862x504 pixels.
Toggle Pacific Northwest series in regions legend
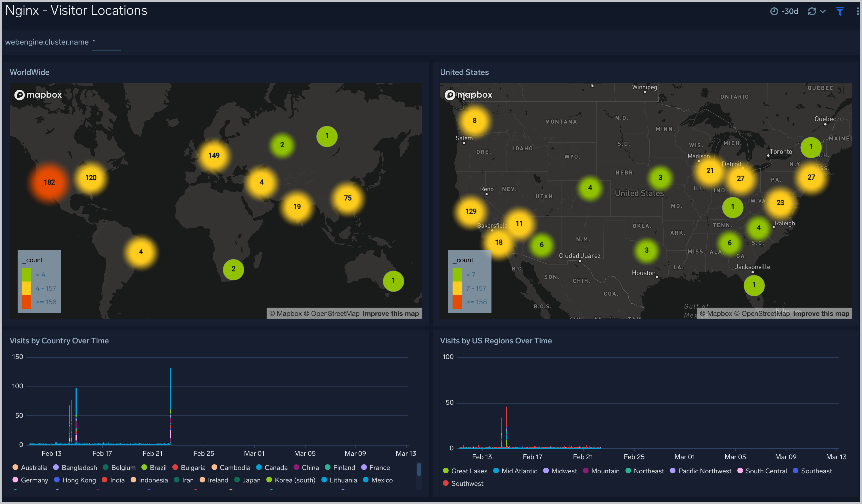700,471
